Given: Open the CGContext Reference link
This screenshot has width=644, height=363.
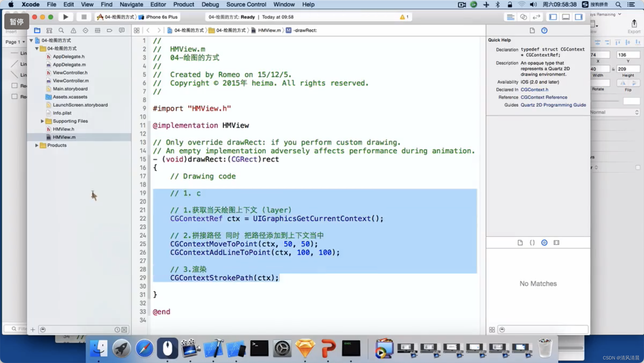Looking at the screenshot, I should [544, 97].
